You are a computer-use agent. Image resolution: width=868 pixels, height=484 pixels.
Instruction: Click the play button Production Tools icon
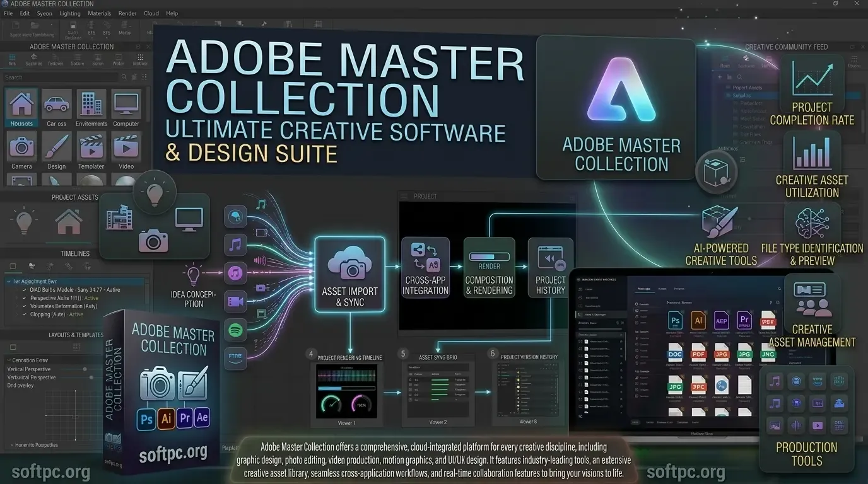818,425
